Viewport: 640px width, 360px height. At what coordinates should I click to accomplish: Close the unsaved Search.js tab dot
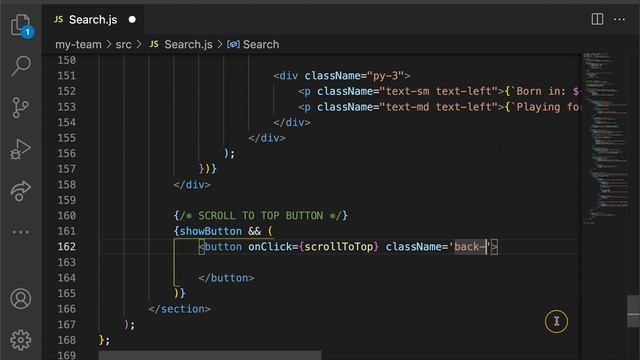(132, 20)
